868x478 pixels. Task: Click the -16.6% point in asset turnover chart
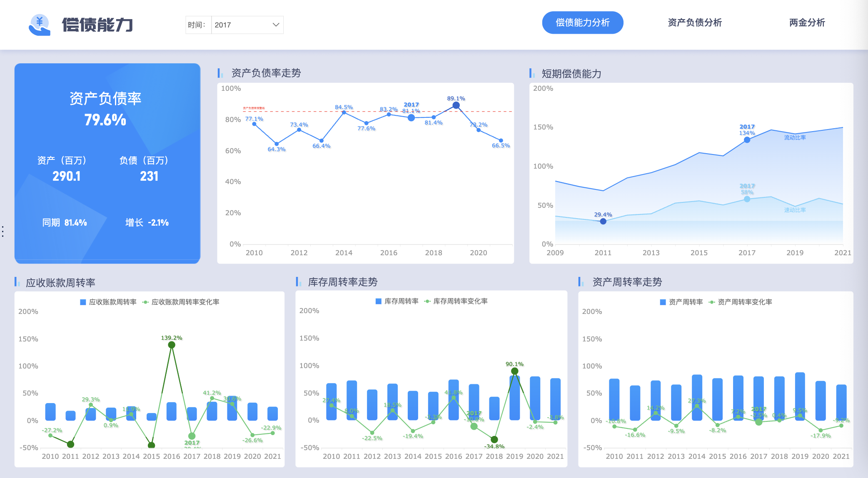635,429
